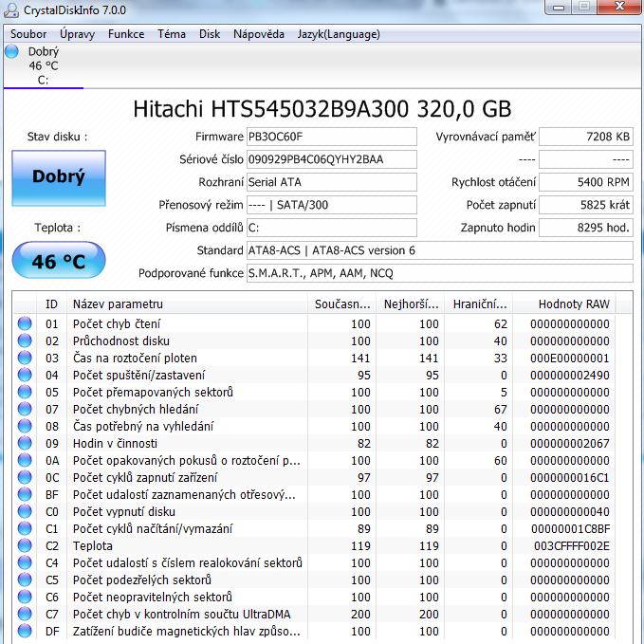The width and height of the screenshot is (644, 644).
Task: Open the Téma menu
Action: [172, 34]
